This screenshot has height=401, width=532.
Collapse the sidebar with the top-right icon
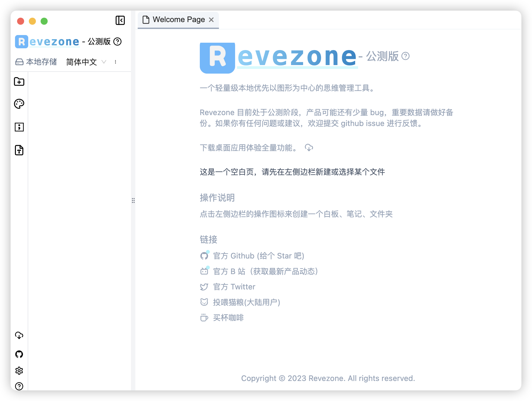click(x=120, y=21)
